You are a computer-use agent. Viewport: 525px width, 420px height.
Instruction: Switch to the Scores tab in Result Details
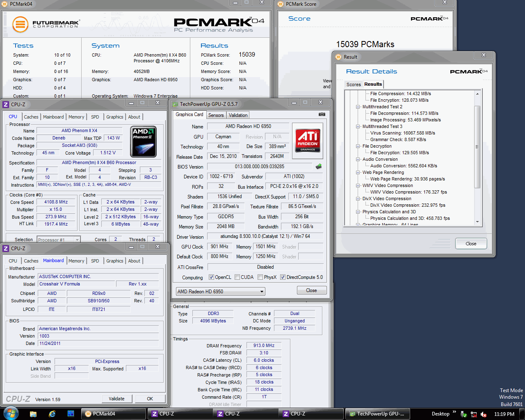pos(354,84)
